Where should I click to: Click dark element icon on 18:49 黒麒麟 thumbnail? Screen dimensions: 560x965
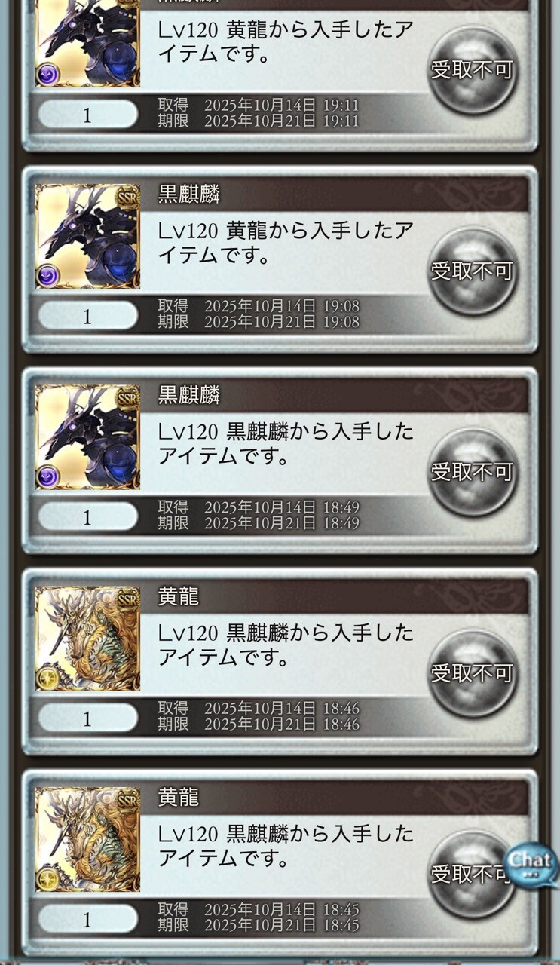click(48, 476)
